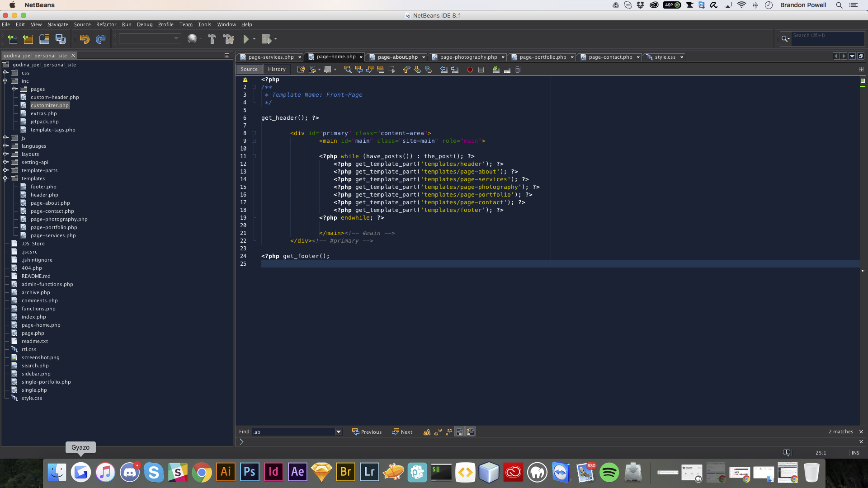
Task: Click the Shift Line Left icon
Action: (x=444, y=70)
